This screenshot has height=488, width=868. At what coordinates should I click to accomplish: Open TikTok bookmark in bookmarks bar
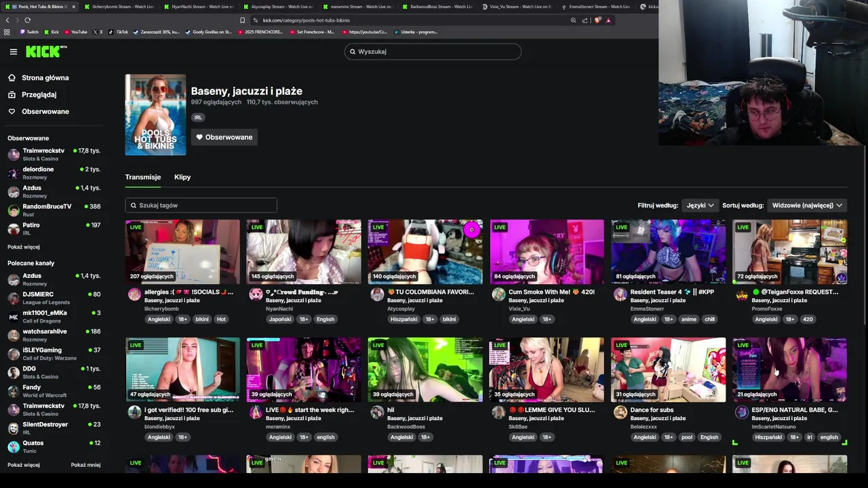(x=119, y=32)
